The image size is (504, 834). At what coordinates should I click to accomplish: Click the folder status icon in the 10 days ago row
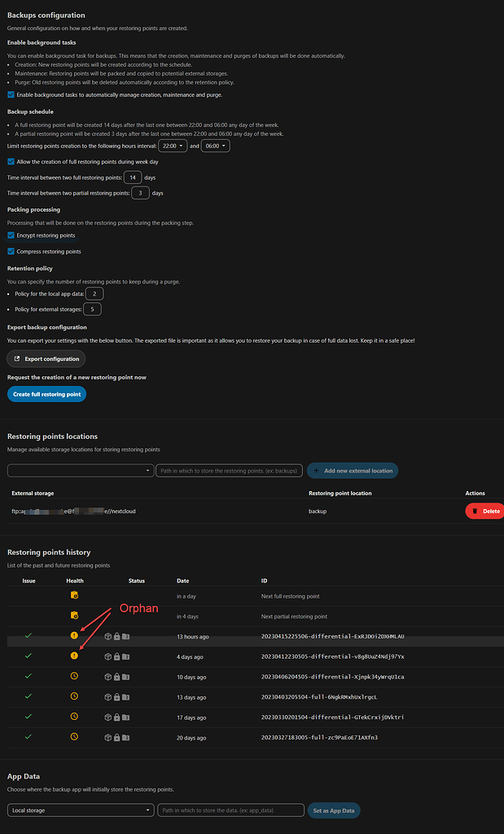[125, 677]
